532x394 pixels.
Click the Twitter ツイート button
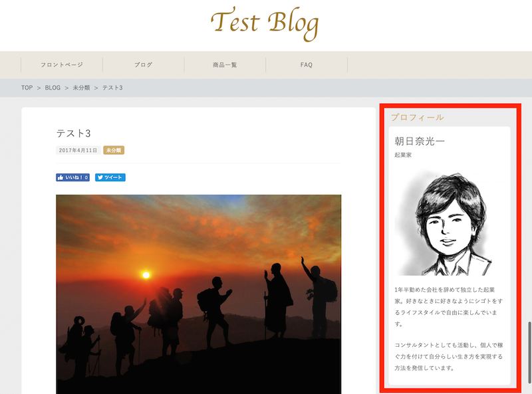pyautogui.click(x=110, y=177)
